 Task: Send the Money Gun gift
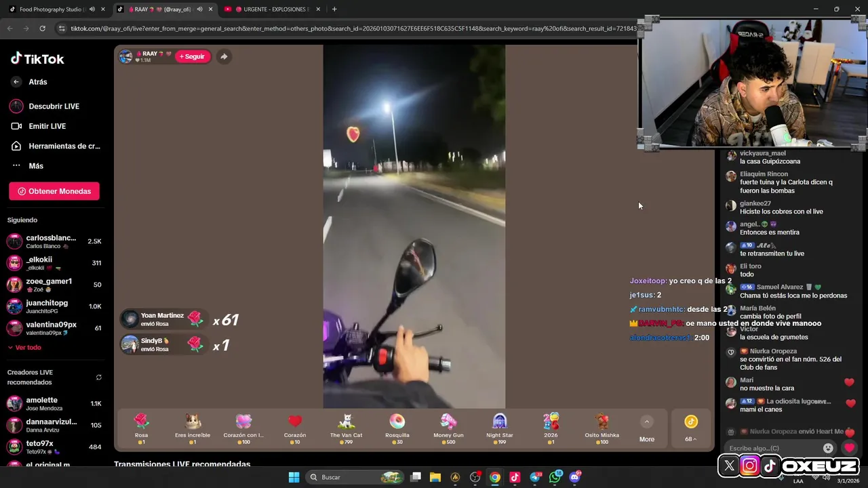(x=448, y=428)
